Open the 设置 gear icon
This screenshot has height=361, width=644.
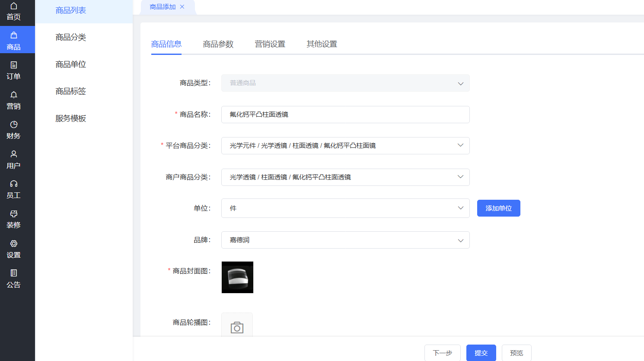(x=13, y=243)
